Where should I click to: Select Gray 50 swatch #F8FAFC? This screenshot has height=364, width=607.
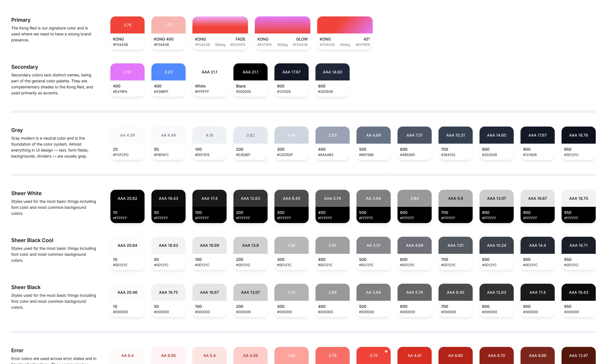click(x=168, y=143)
